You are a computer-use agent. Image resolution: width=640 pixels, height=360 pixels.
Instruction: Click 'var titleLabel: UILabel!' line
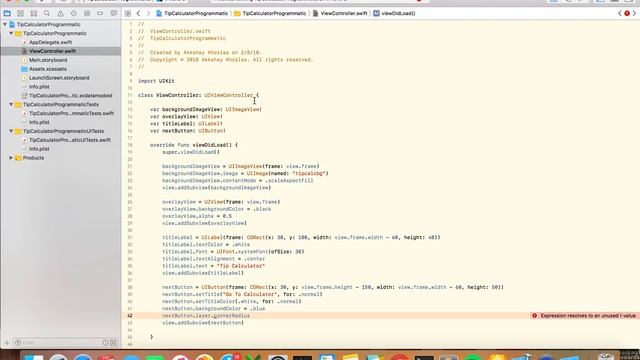(x=186, y=124)
